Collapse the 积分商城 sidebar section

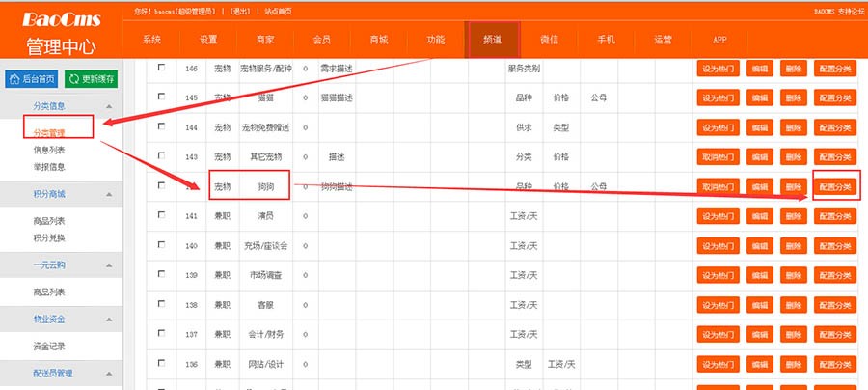[x=110, y=194]
